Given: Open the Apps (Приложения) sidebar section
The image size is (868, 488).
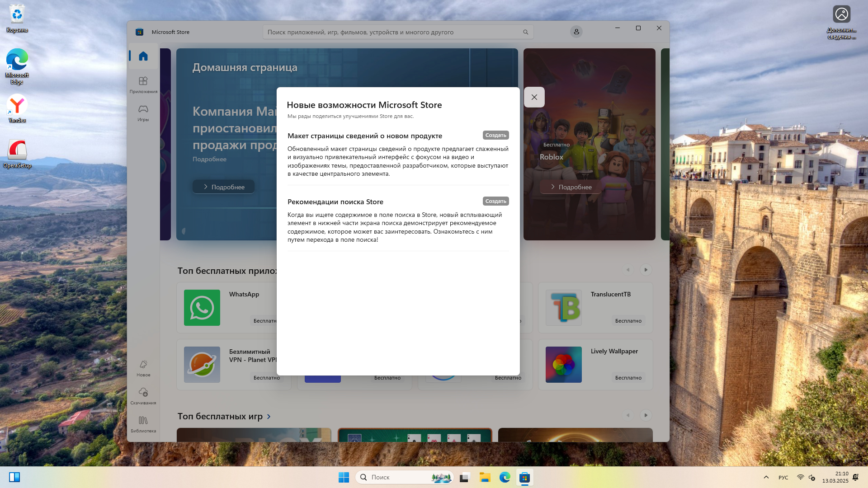Looking at the screenshot, I should tap(143, 84).
